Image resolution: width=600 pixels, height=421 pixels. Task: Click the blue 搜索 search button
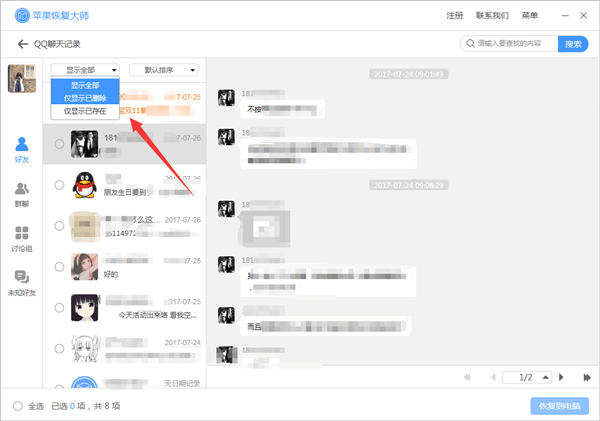coord(573,44)
